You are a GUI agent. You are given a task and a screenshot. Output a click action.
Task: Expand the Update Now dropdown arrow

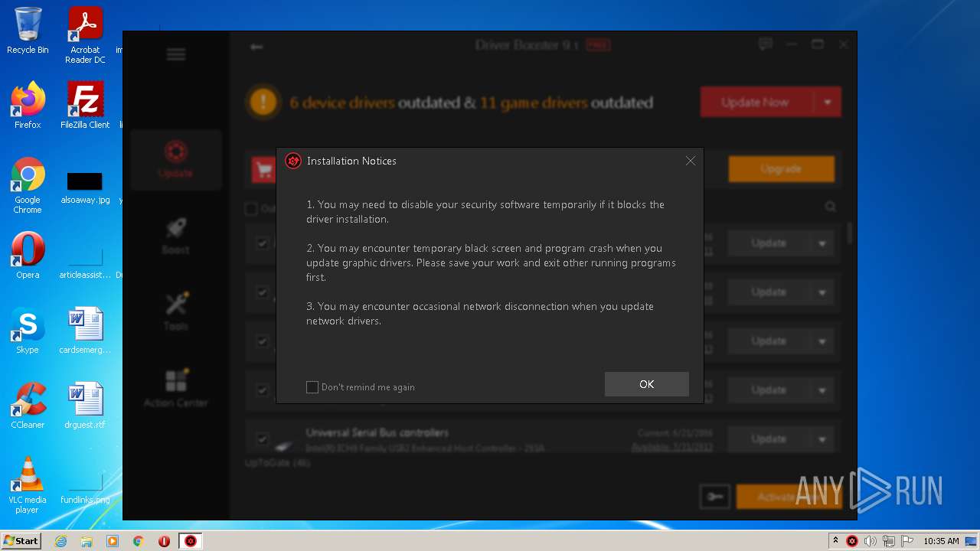(828, 102)
